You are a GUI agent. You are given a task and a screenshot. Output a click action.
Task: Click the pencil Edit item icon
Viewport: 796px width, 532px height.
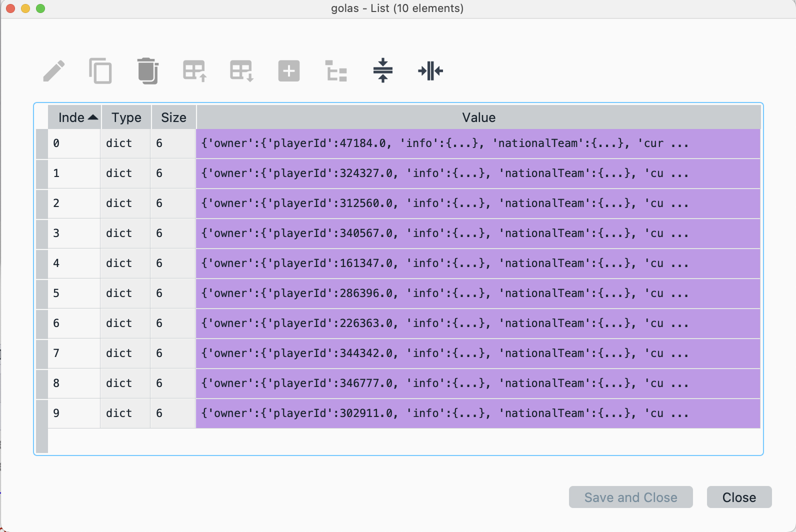(x=54, y=71)
